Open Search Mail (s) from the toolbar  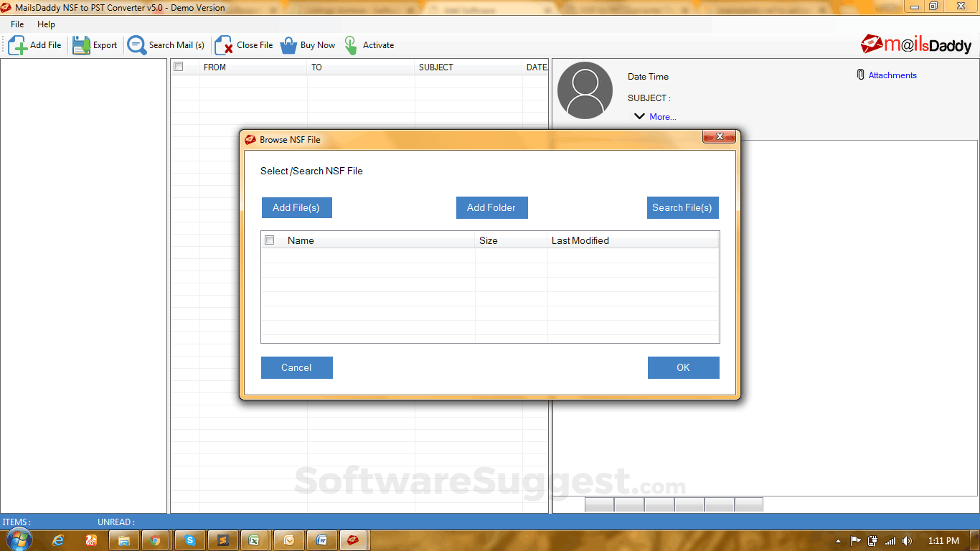(x=166, y=45)
